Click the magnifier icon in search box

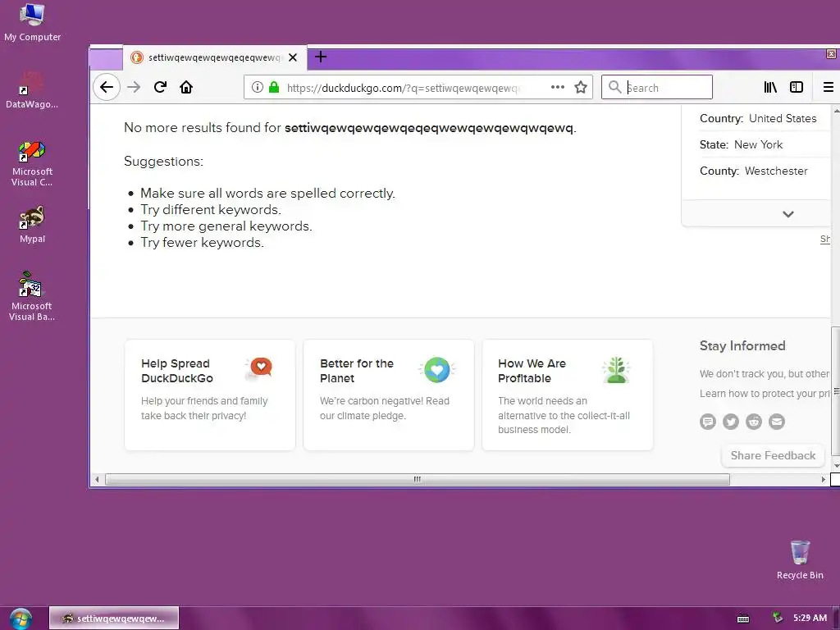click(x=615, y=87)
